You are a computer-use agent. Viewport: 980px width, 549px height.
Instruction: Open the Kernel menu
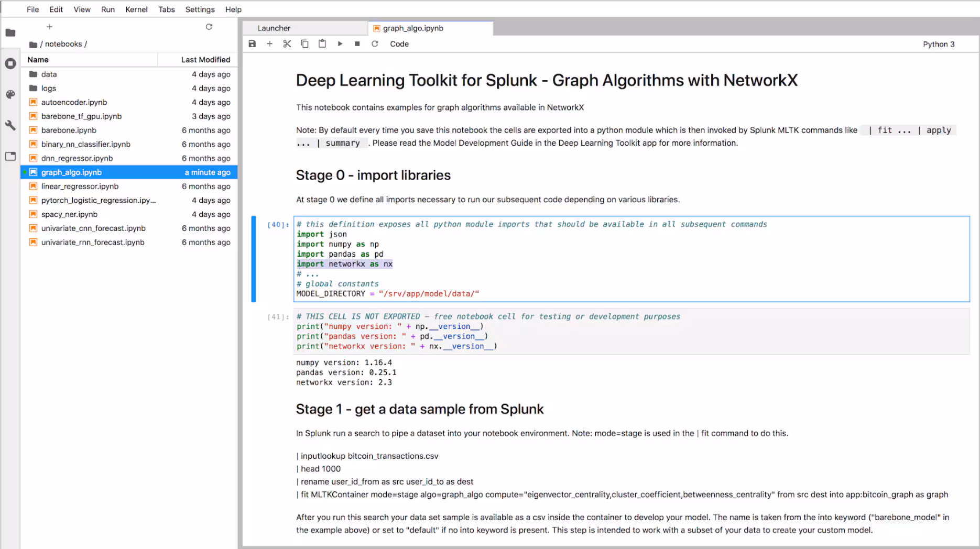(136, 9)
